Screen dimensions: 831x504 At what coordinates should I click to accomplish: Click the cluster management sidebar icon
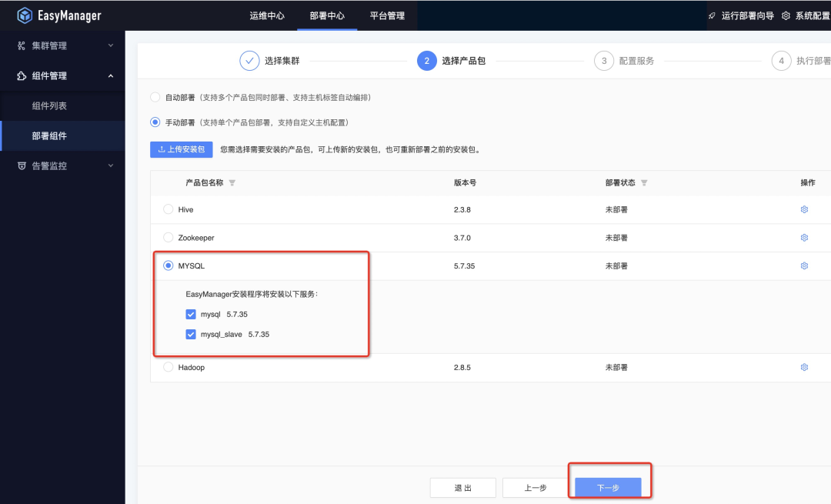22,45
